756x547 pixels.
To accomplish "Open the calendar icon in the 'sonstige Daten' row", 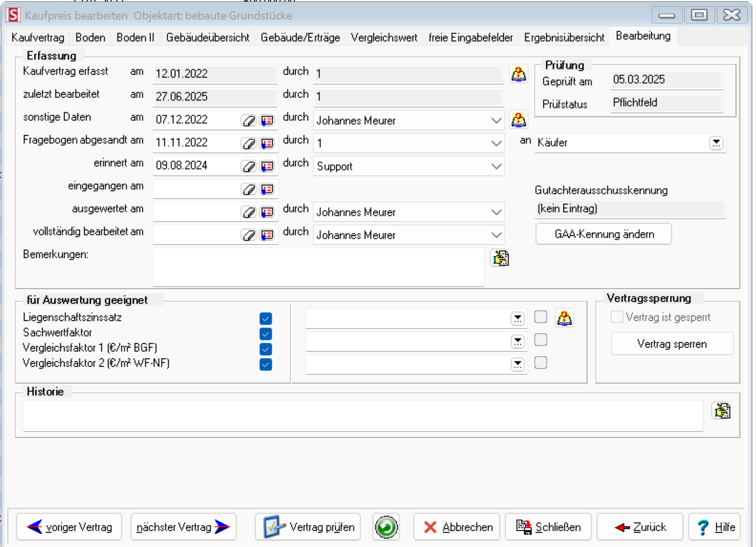I will coord(267,120).
